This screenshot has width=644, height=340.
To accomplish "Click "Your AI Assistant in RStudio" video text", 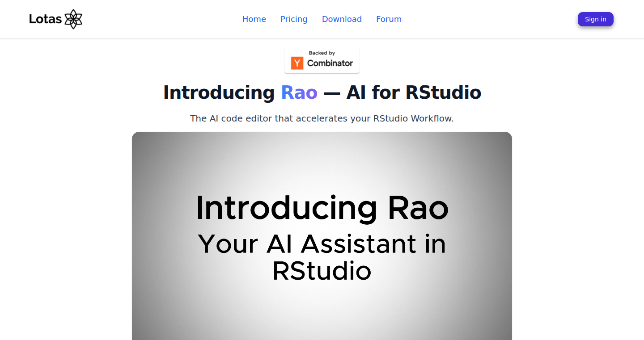I will point(322,257).
